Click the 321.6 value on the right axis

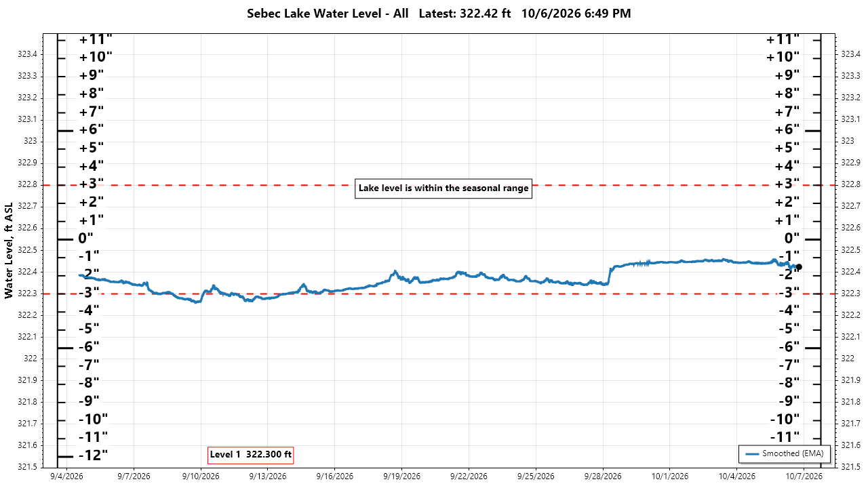point(850,445)
